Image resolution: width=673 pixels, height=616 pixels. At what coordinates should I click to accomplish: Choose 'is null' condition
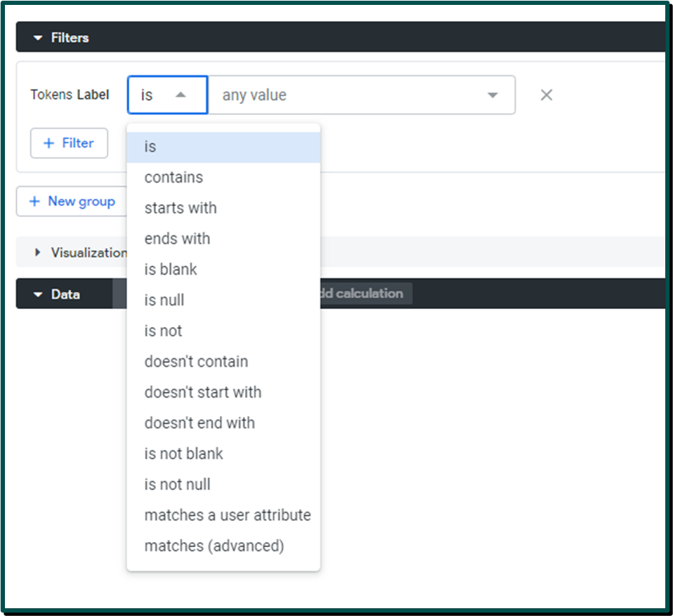click(164, 301)
